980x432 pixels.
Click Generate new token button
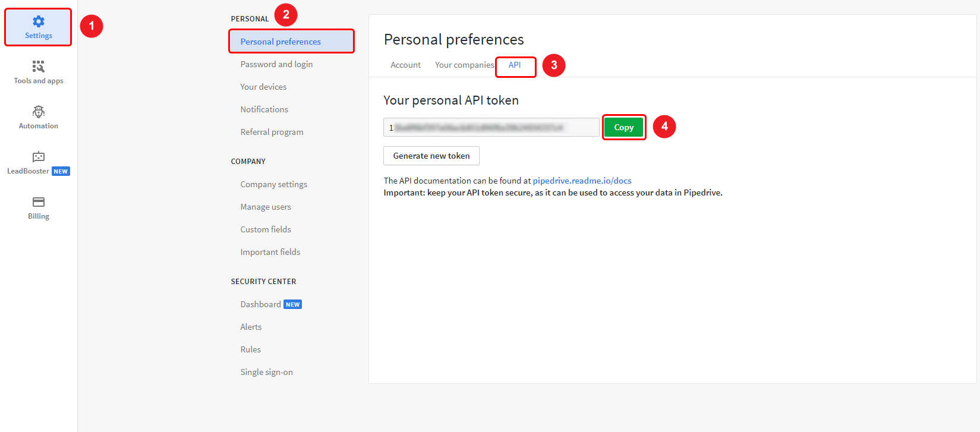pos(431,156)
